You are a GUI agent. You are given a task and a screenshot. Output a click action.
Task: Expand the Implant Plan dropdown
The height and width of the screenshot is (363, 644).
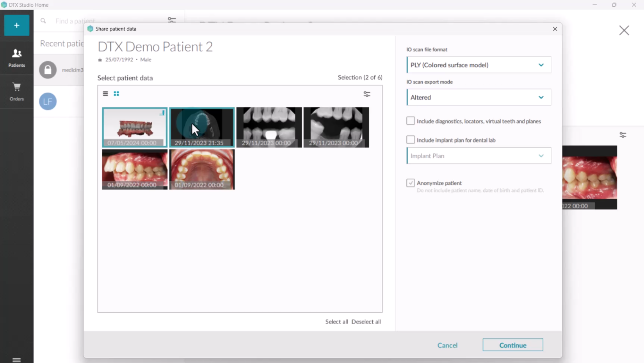(x=479, y=156)
